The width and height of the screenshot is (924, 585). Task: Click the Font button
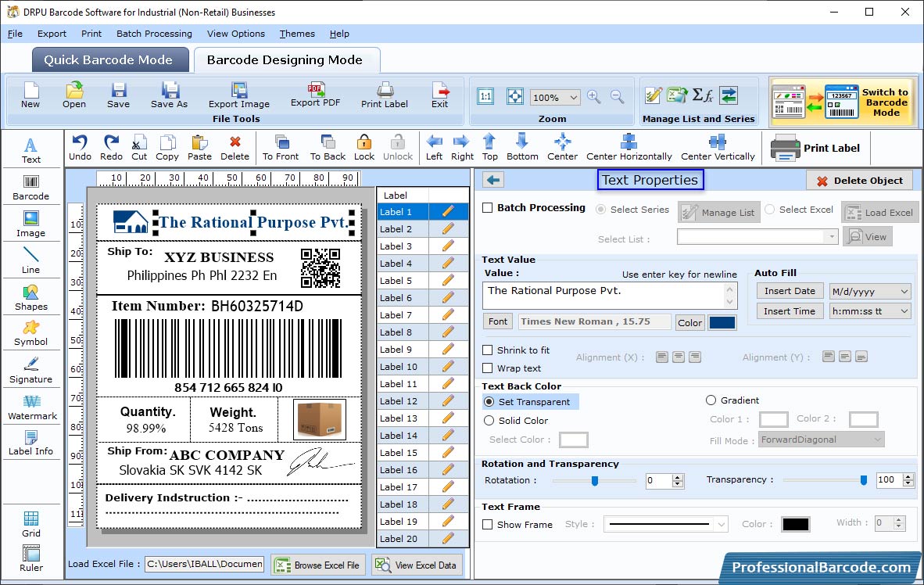click(x=497, y=321)
